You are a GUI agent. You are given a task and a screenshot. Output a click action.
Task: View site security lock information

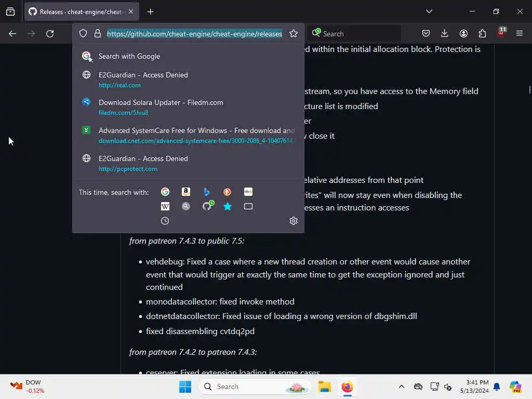click(x=97, y=34)
